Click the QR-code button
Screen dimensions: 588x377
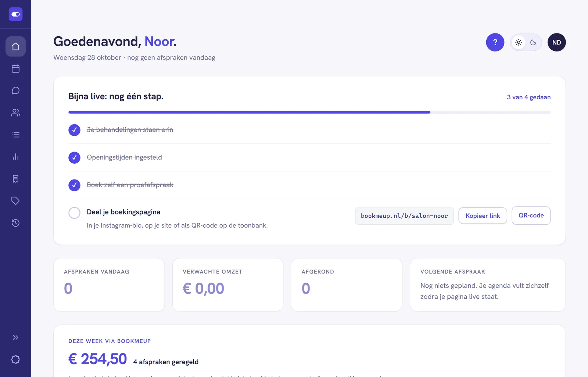pos(531,216)
